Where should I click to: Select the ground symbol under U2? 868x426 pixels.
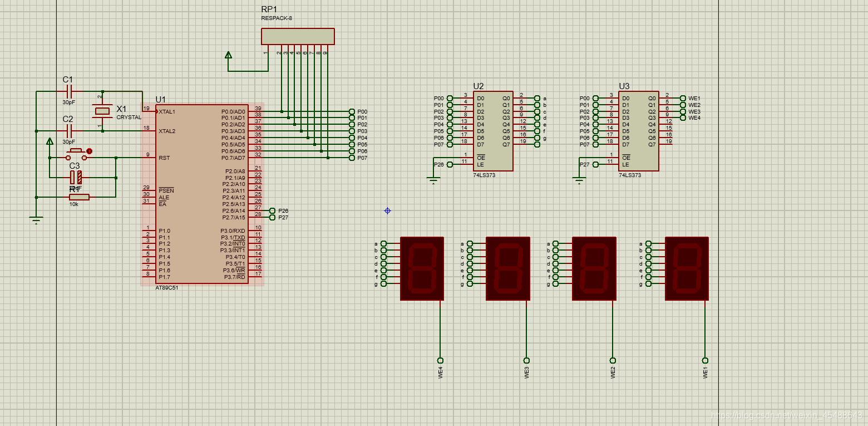(433, 180)
